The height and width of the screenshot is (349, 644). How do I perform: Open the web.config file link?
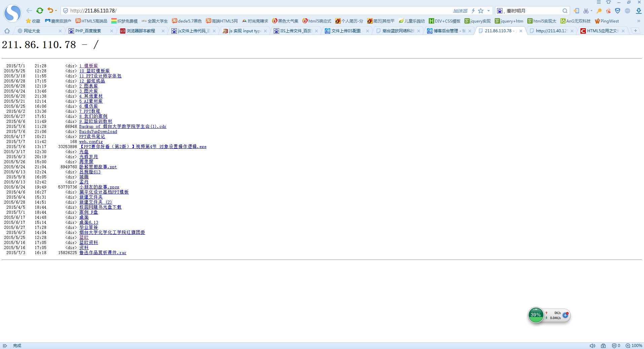[x=91, y=142]
